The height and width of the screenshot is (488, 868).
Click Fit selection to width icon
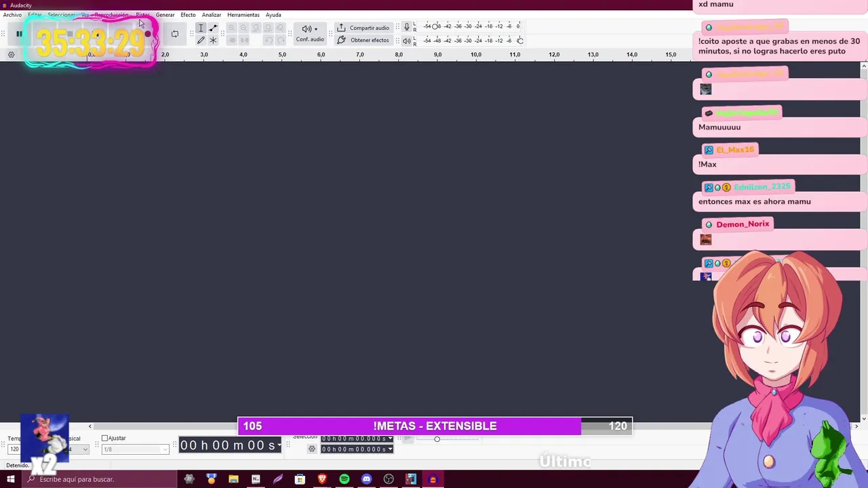coord(256,28)
